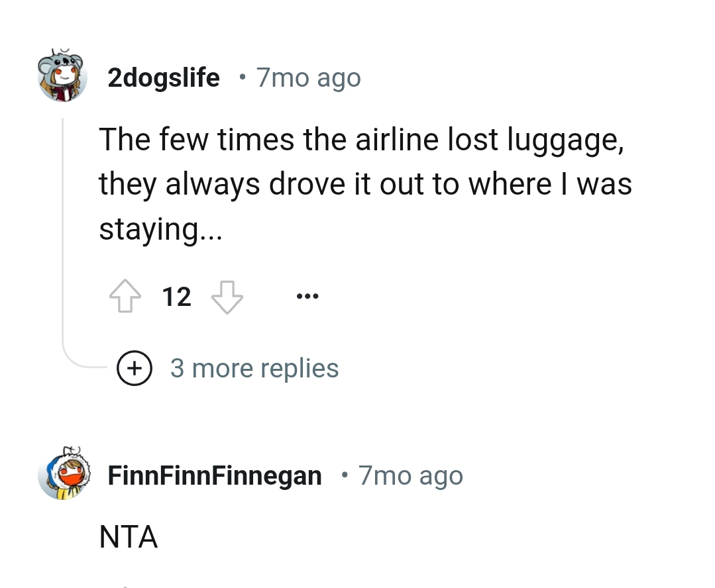Toggle the downvote arrow on 2dogslife's comment
715x588 pixels.
pyautogui.click(x=227, y=297)
